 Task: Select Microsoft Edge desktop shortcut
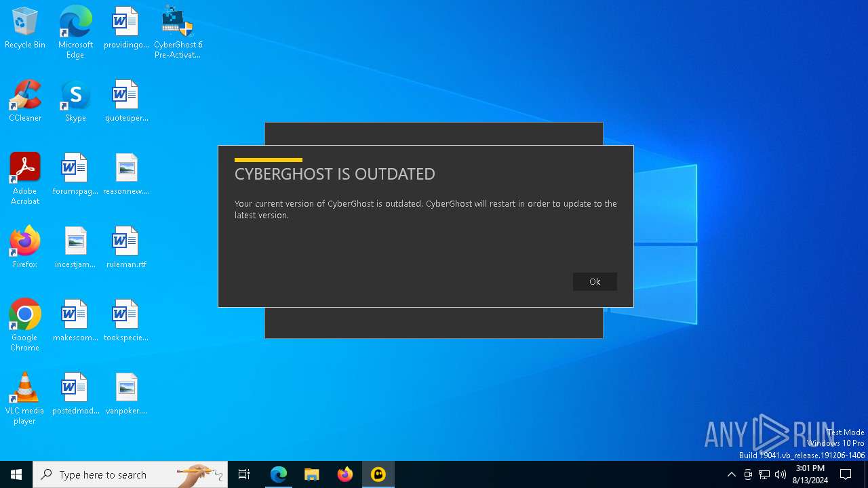point(75,33)
